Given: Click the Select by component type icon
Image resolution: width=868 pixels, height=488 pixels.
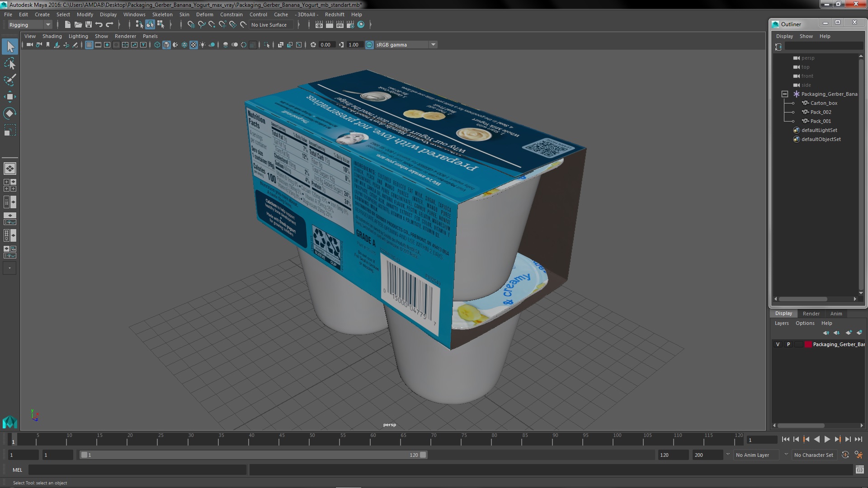Looking at the screenshot, I should click(160, 25).
